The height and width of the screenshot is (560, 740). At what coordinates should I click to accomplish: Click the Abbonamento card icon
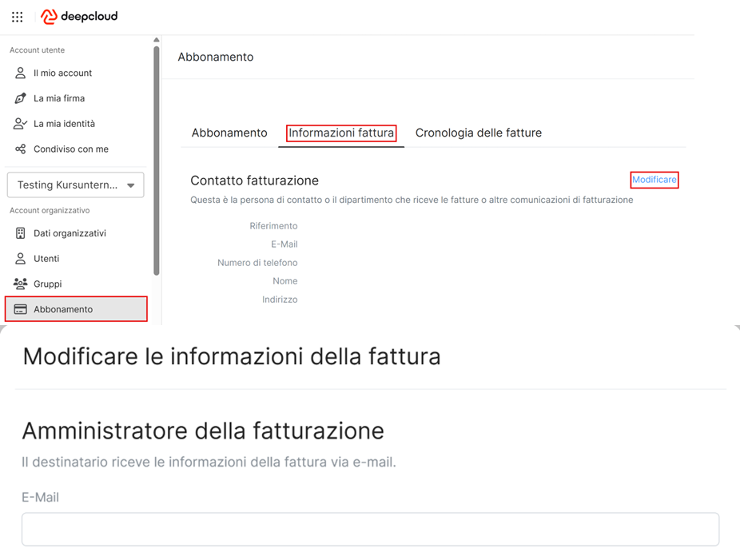(x=21, y=309)
